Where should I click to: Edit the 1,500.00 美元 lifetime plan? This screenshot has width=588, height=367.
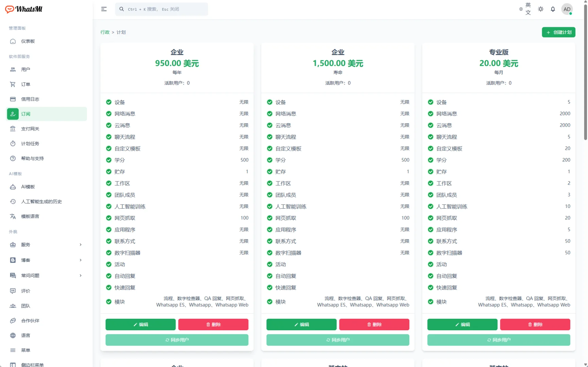point(301,325)
